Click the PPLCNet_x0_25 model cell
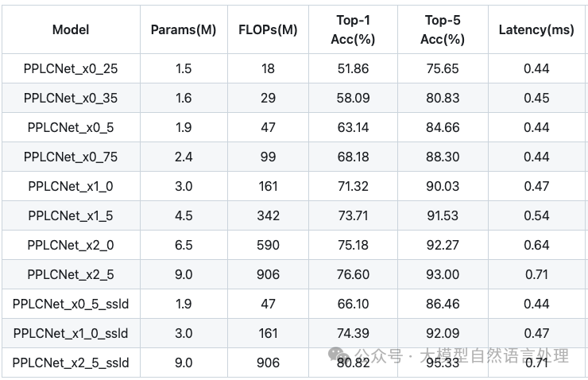This screenshot has height=380, width=588. [x=71, y=68]
